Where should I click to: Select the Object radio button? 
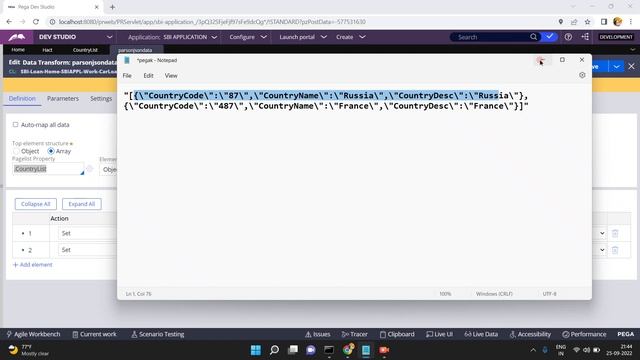[x=16, y=151]
